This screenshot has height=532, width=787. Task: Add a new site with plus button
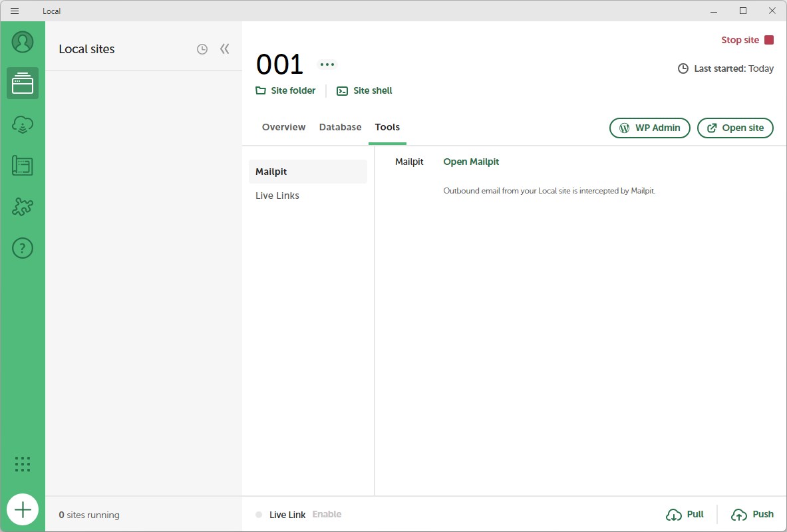tap(23, 510)
